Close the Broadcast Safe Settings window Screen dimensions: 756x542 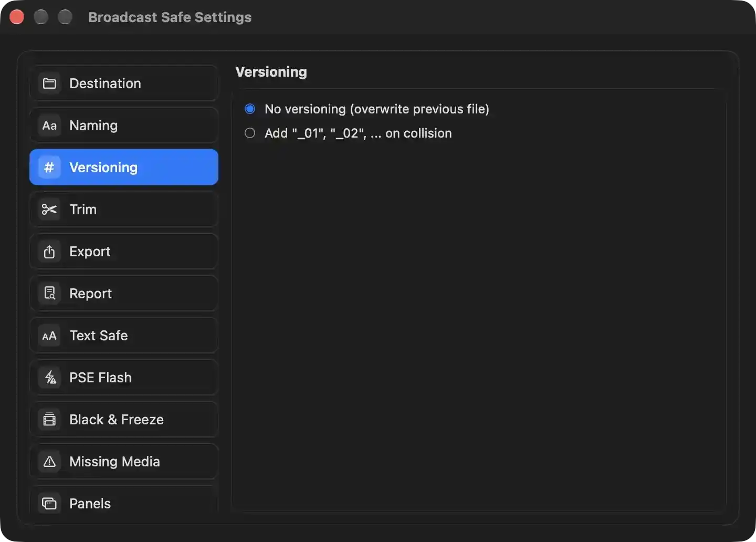pos(17,17)
